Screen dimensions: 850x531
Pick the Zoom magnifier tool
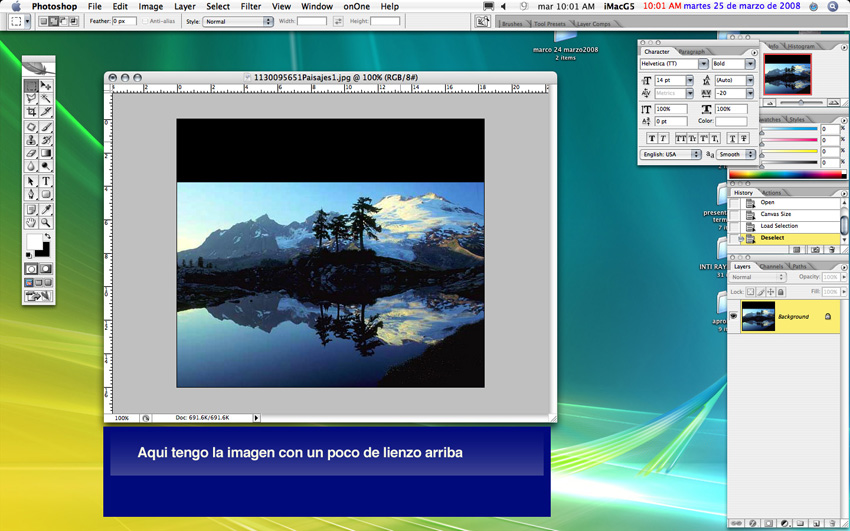tap(46, 223)
